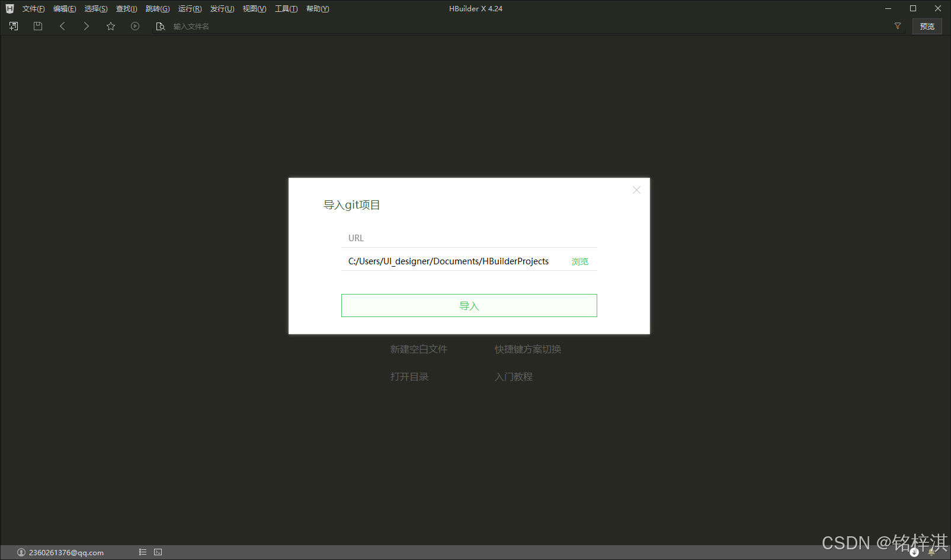This screenshot has width=951, height=560.
Task: Click the filter funnel icon
Action: point(898,25)
